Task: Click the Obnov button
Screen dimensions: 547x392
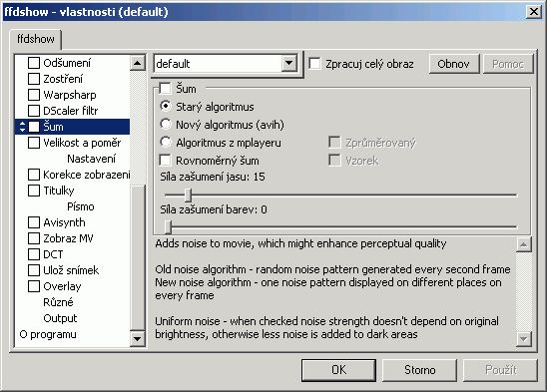Action: (454, 64)
